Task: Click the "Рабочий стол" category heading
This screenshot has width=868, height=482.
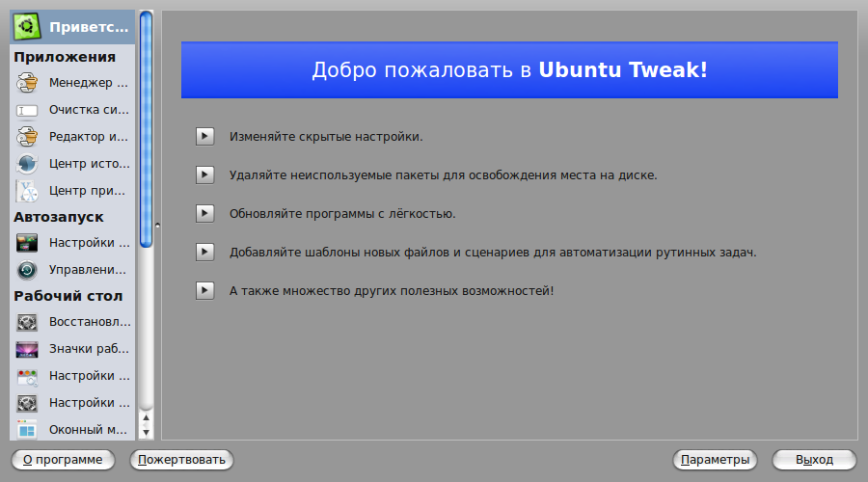Action: 68,296
